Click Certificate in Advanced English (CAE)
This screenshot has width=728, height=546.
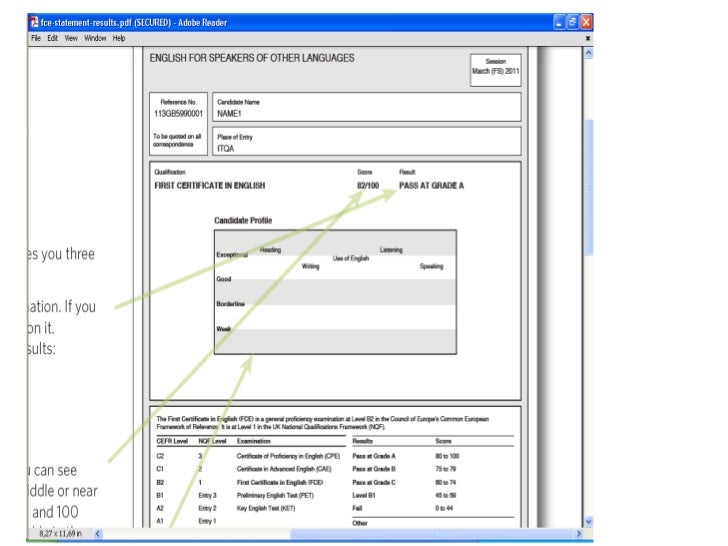pyautogui.click(x=284, y=469)
